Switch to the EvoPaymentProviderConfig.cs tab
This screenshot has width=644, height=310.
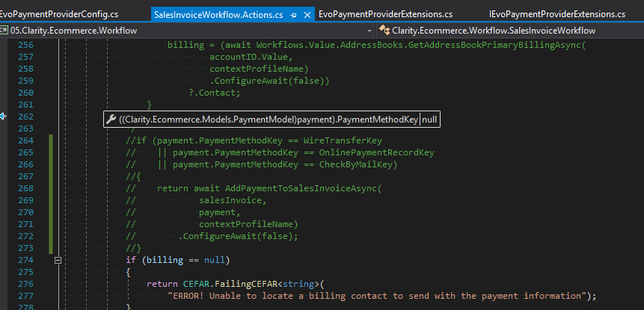pos(59,14)
